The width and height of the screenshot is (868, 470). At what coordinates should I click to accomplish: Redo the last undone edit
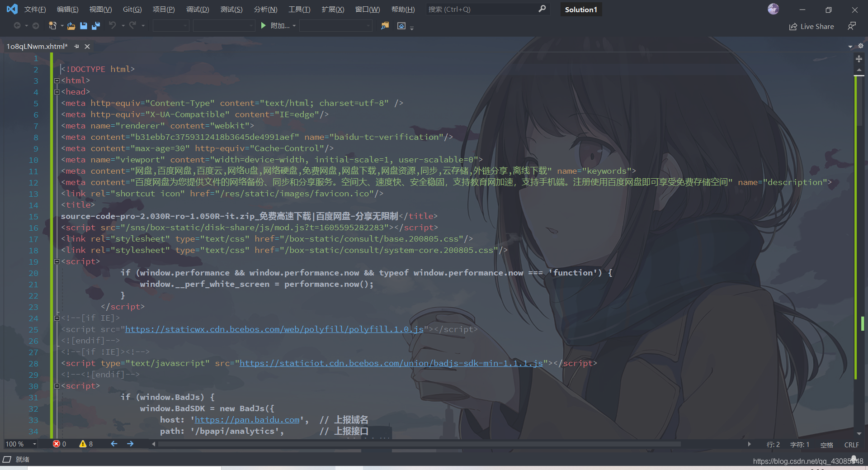click(132, 25)
